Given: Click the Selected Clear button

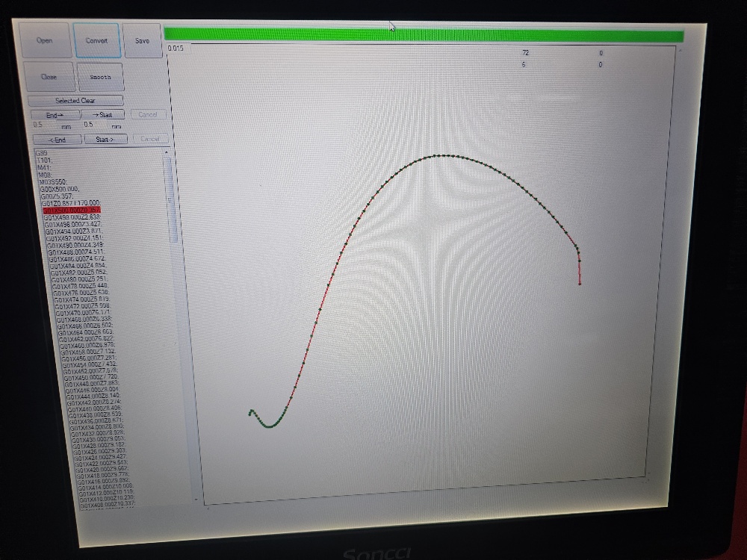Looking at the screenshot, I should tap(75, 101).
